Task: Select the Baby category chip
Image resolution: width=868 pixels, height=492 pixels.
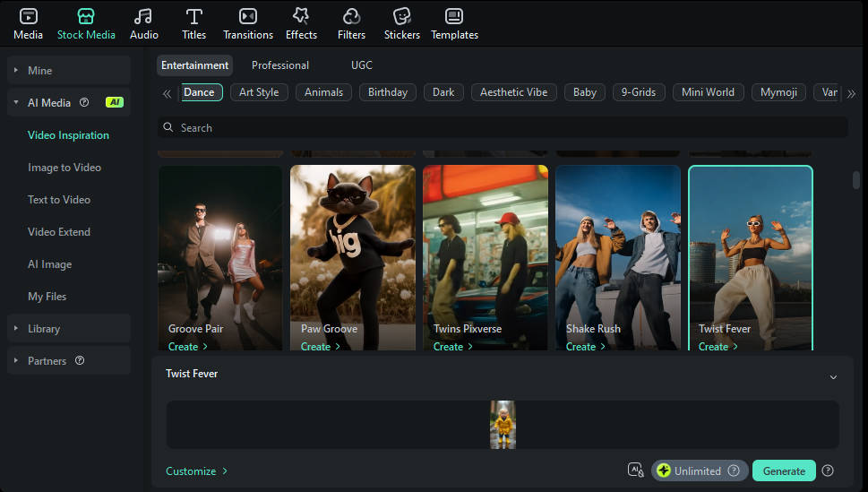Action: click(x=585, y=92)
